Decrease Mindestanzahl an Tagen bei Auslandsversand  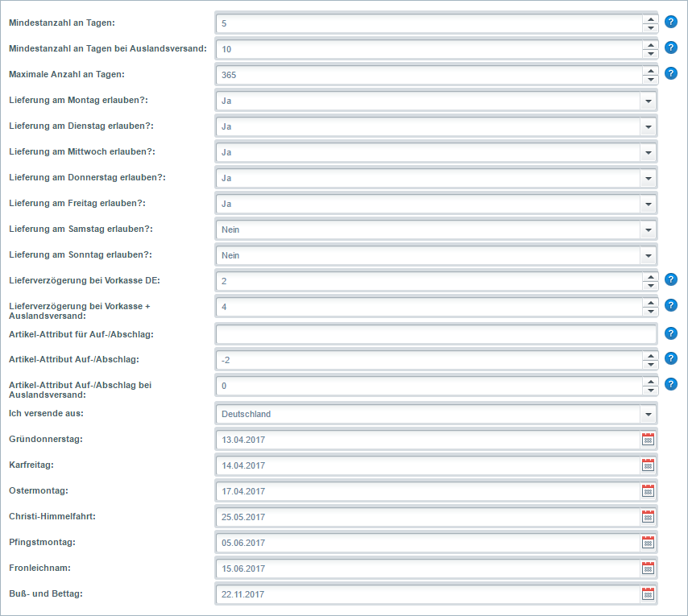(650, 54)
